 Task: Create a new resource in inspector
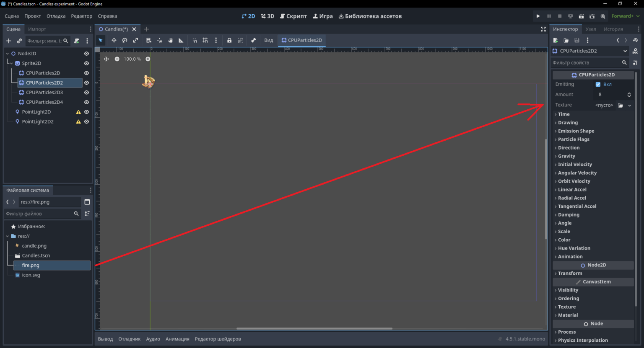click(x=555, y=40)
